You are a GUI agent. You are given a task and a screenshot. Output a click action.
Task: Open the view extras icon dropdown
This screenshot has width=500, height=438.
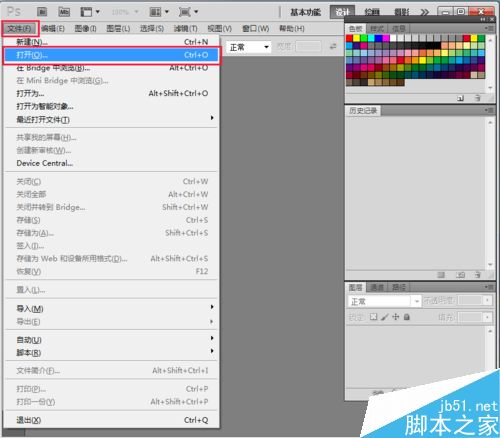pyautogui.click(x=90, y=12)
